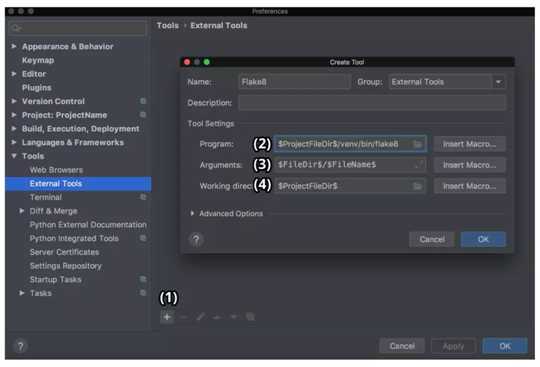Select Python Integrated Tools
The height and width of the screenshot is (367, 540).
[74, 238]
